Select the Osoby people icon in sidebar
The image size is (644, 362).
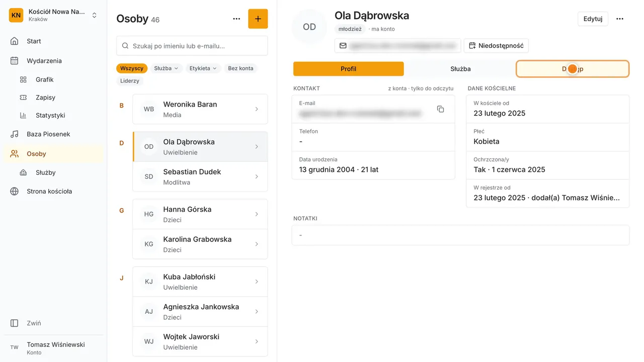15,154
